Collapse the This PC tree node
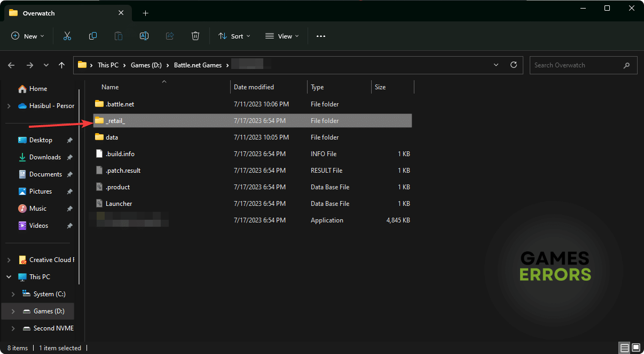This screenshot has width=644, height=354. click(x=9, y=277)
